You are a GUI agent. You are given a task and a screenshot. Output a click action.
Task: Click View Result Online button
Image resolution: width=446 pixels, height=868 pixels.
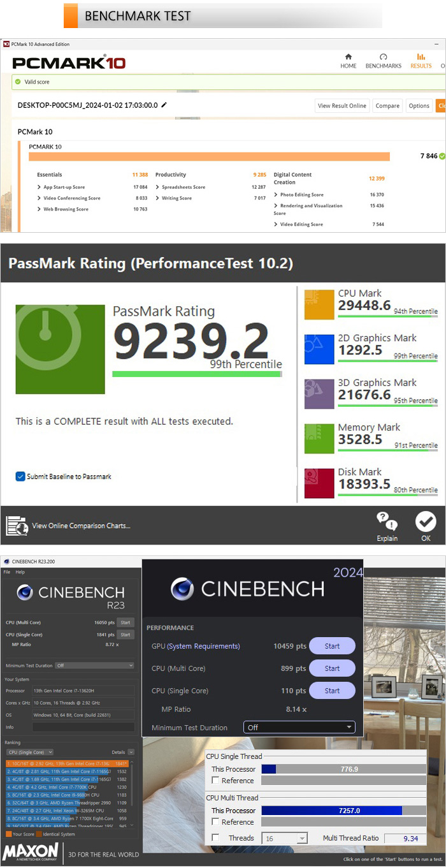coord(342,106)
